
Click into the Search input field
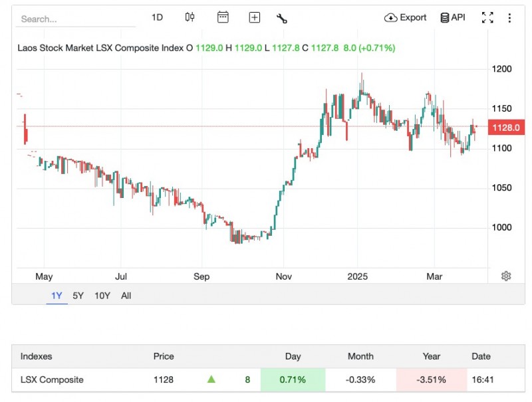coord(76,19)
